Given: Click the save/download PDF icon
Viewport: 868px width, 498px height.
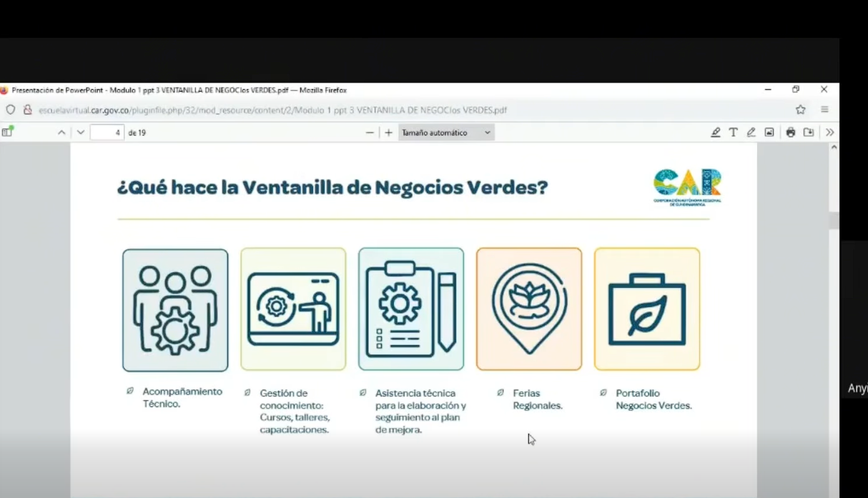Looking at the screenshot, I should pyautogui.click(x=809, y=132).
